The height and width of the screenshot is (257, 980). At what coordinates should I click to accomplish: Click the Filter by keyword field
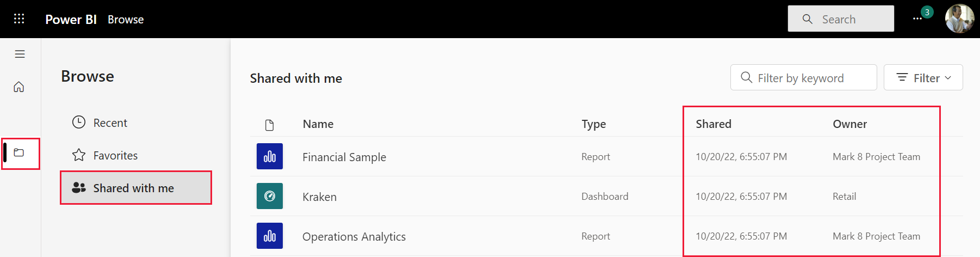tap(803, 78)
